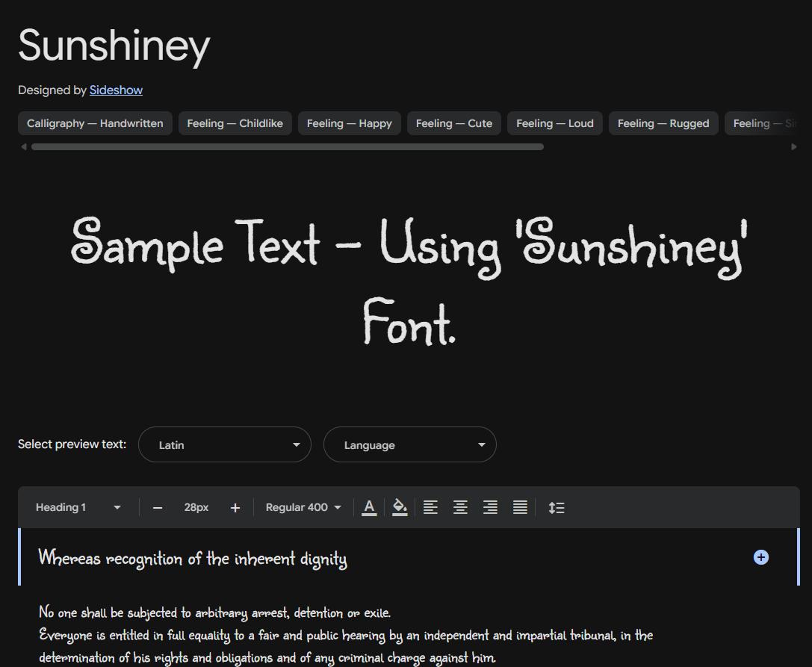Open the text color picker
Viewport: 812px width, 667px height.
(x=369, y=507)
